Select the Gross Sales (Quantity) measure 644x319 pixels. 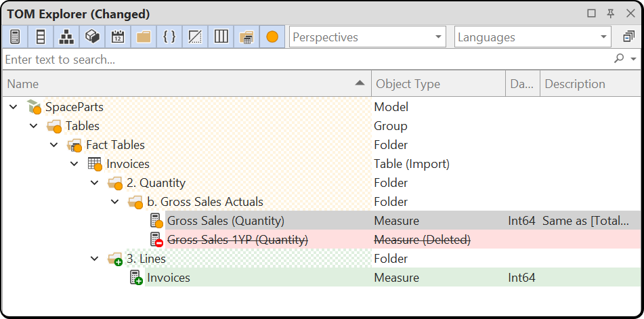point(226,221)
